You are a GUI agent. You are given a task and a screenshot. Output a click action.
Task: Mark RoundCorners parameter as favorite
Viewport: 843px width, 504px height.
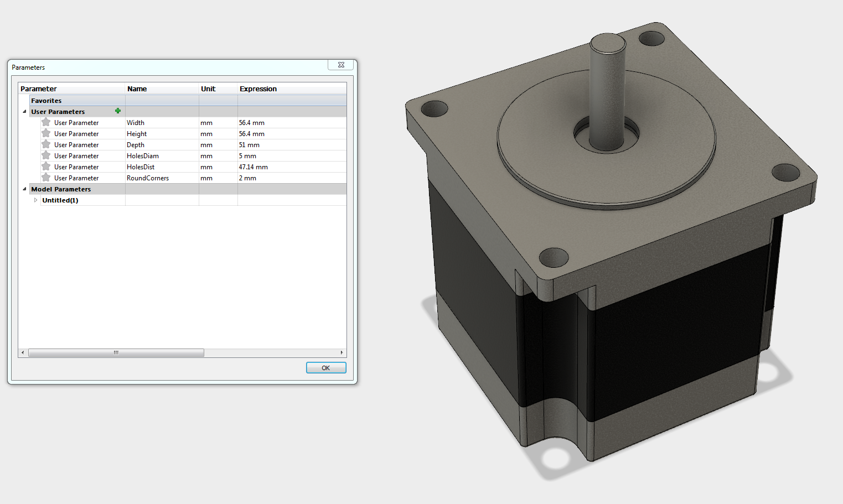pos(46,178)
